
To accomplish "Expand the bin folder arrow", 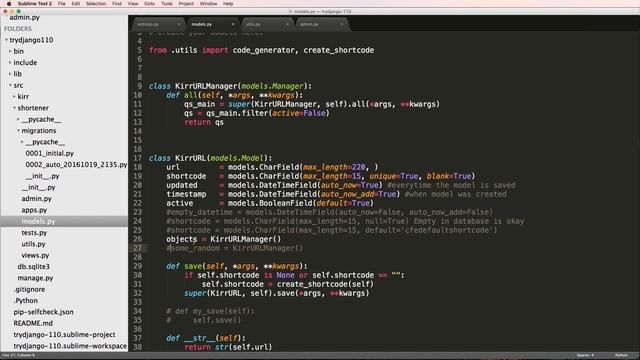I will [x=10, y=51].
